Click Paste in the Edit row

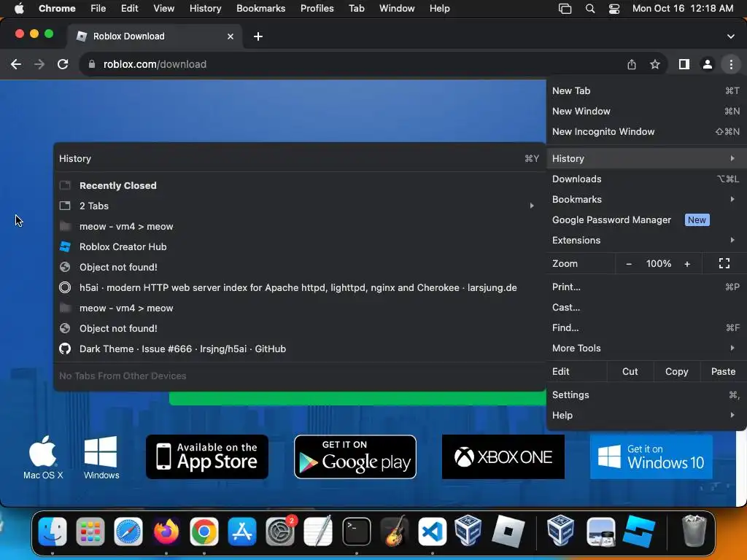(723, 371)
